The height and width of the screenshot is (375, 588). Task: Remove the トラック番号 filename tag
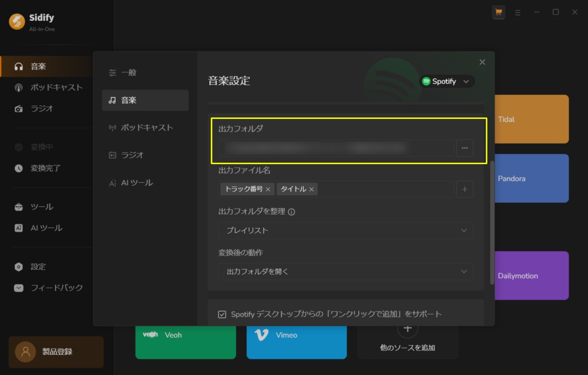[x=268, y=189]
